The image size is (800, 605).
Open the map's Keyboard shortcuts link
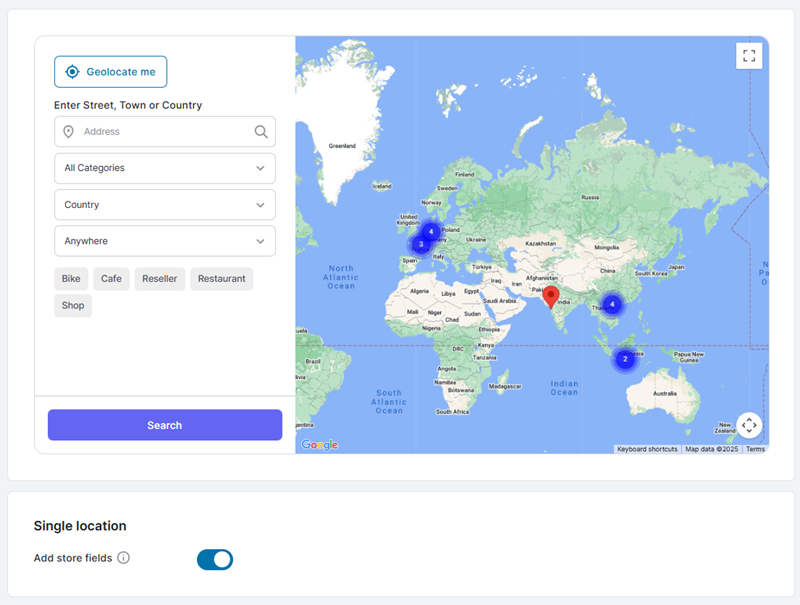point(647,449)
